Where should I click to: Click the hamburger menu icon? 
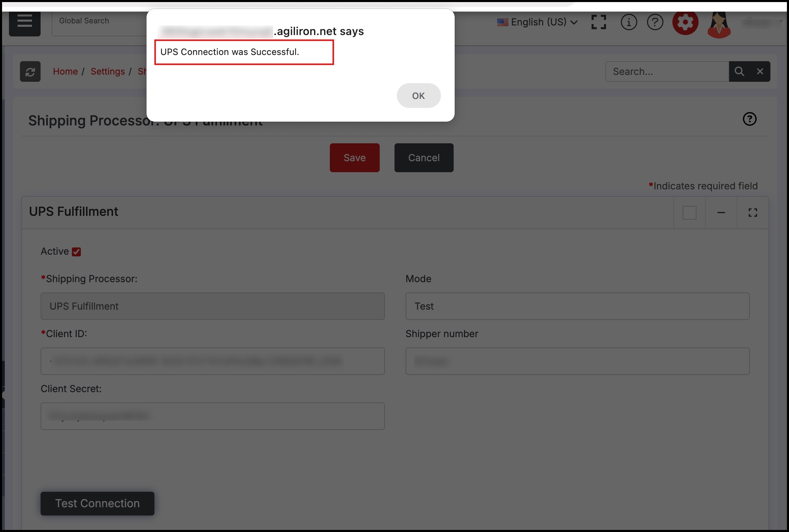click(24, 23)
